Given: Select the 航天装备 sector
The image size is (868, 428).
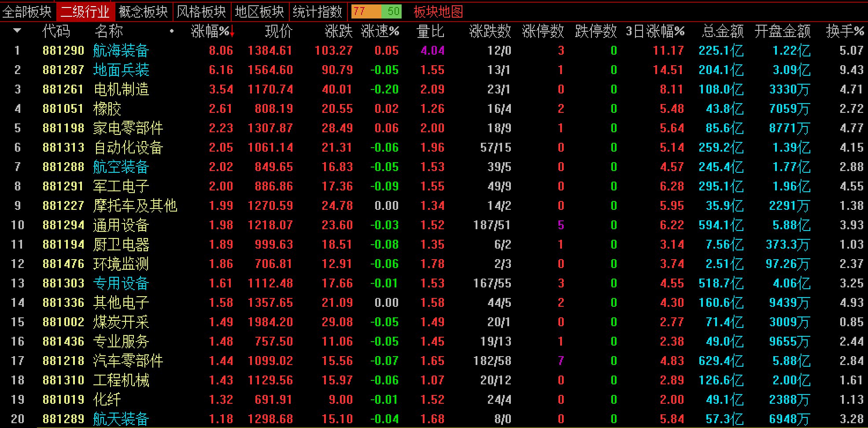Looking at the screenshot, I should (121, 419).
